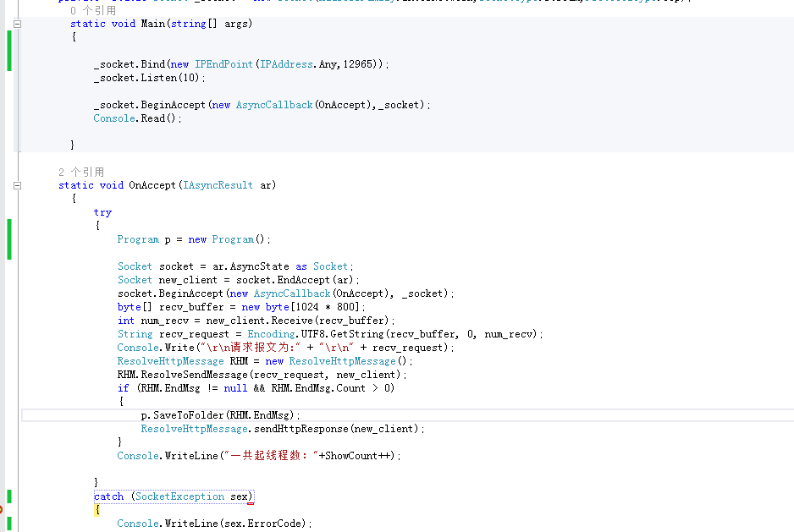Open the '0 个引用' CodeLens above Main
Viewport: 794px width, 532px height.
pos(93,11)
